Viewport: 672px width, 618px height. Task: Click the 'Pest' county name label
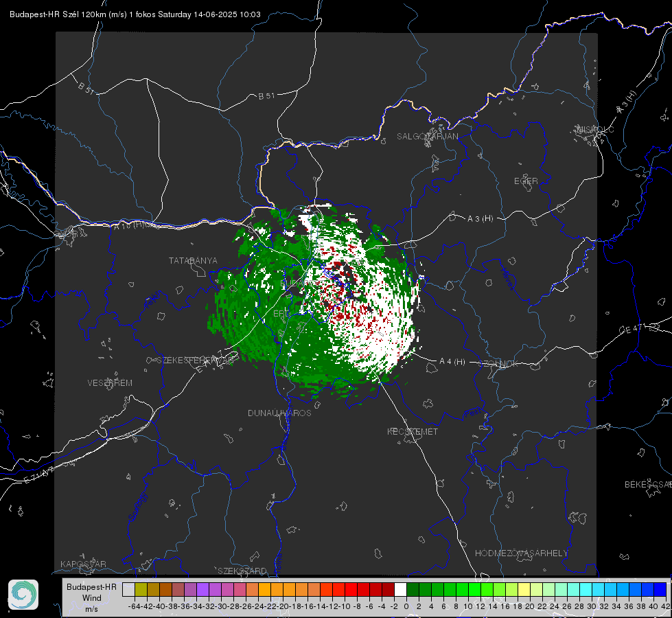coord(473,413)
